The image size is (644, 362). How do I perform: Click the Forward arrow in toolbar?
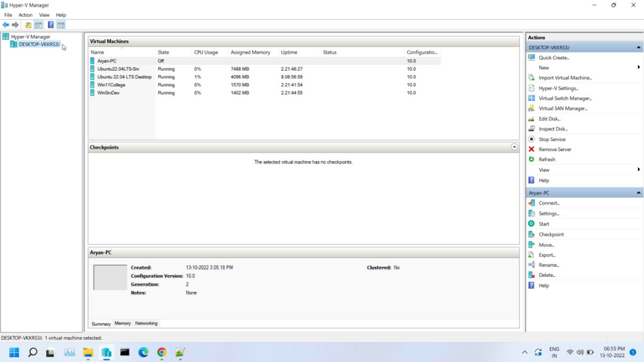(x=15, y=25)
